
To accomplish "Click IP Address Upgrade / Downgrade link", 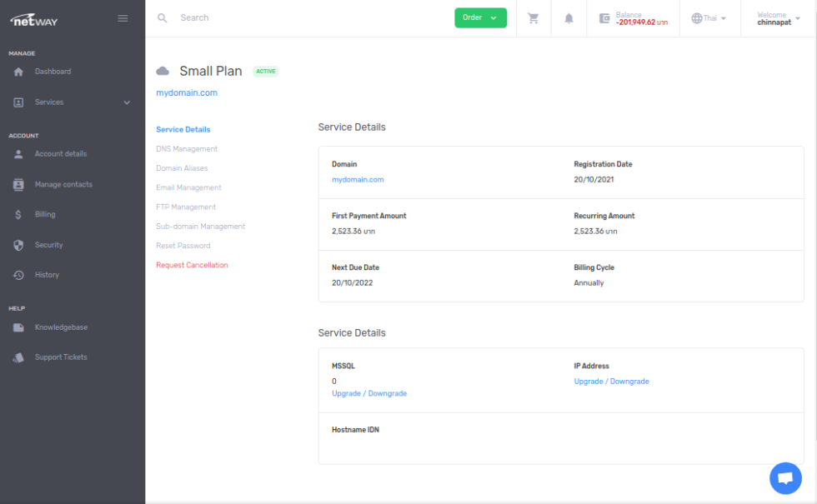I will [611, 382].
